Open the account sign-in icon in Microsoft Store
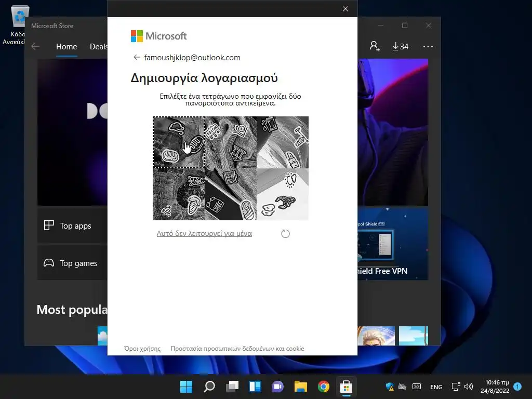 [375, 46]
